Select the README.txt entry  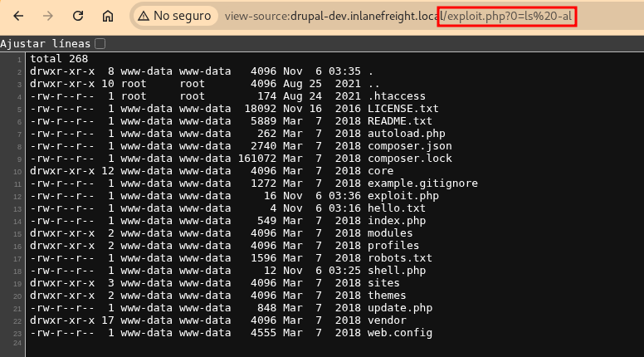point(400,121)
